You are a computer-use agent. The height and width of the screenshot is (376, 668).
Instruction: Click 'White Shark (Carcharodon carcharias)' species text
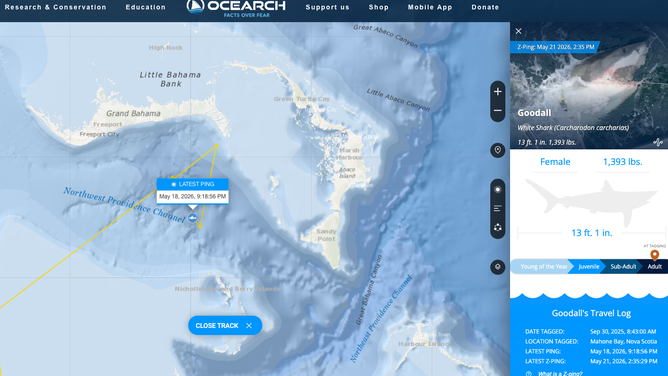[x=573, y=128]
